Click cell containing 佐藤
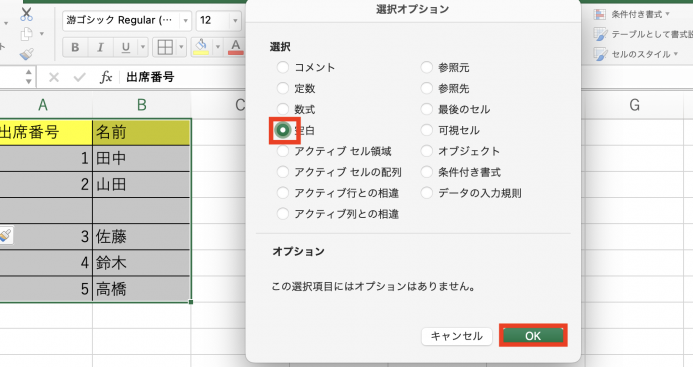This screenshot has width=693, height=367. click(x=141, y=237)
